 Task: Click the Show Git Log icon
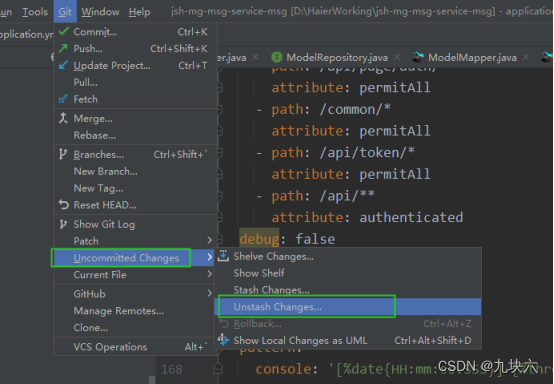(x=63, y=224)
